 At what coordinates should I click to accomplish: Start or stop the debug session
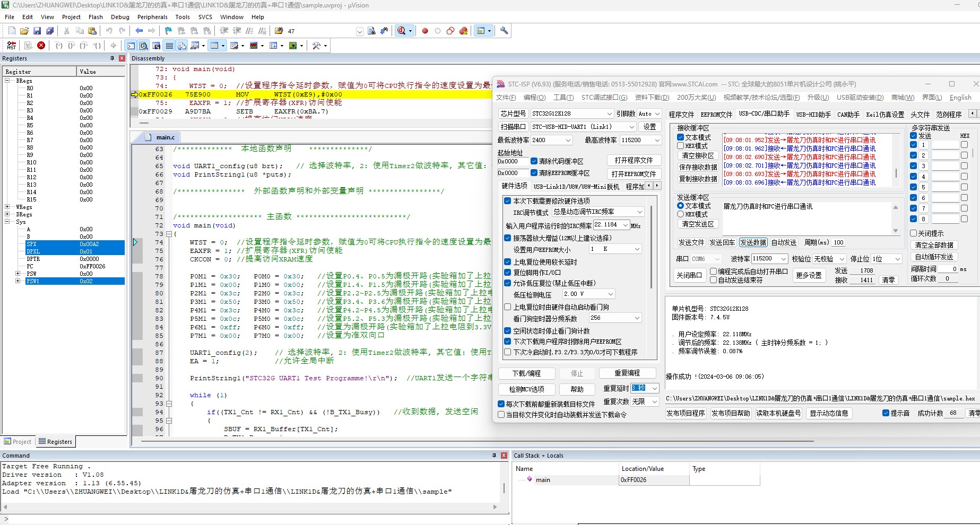[402, 31]
